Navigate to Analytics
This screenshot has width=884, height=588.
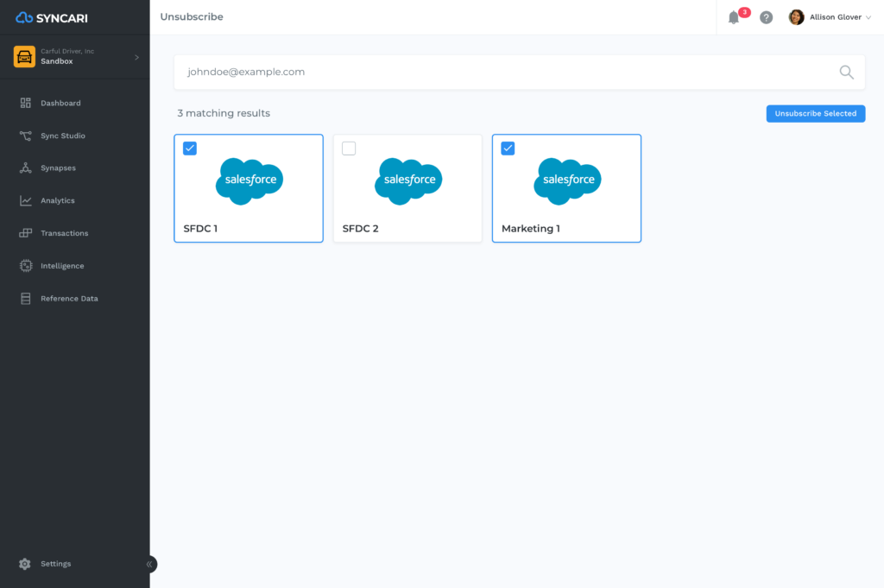58,200
